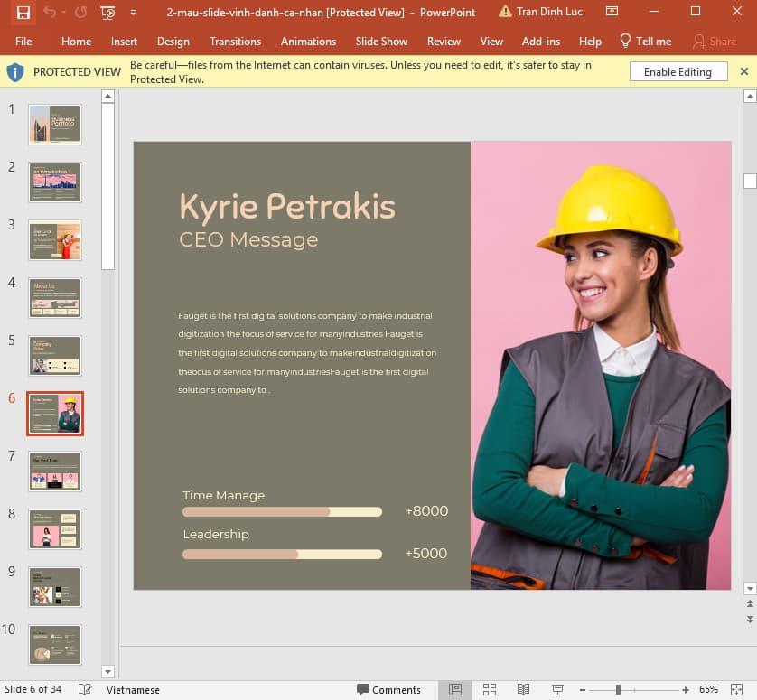Click the Tell me search box
The image size is (757, 700).
(x=645, y=42)
